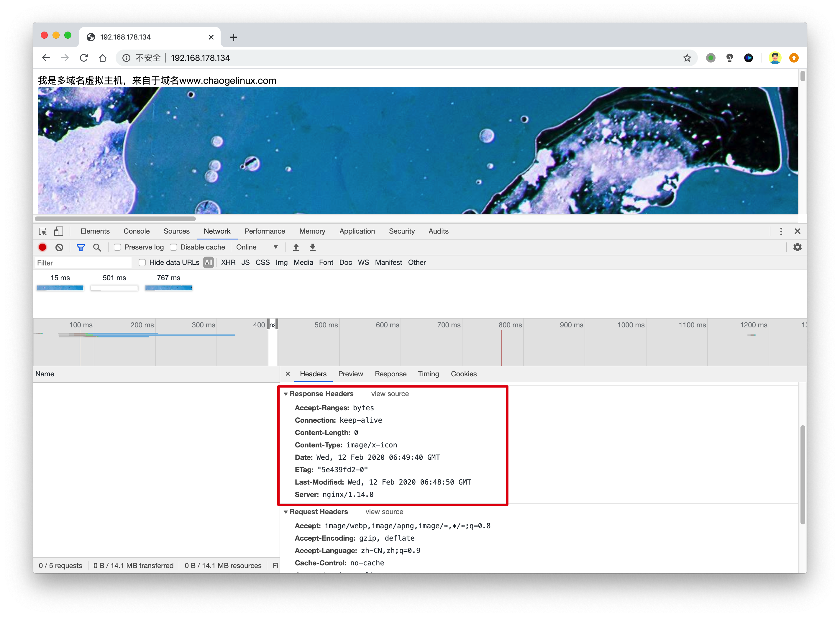840x617 pixels.
Task: Click view source beside Response Headers
Action: click(x=390, y=394)
